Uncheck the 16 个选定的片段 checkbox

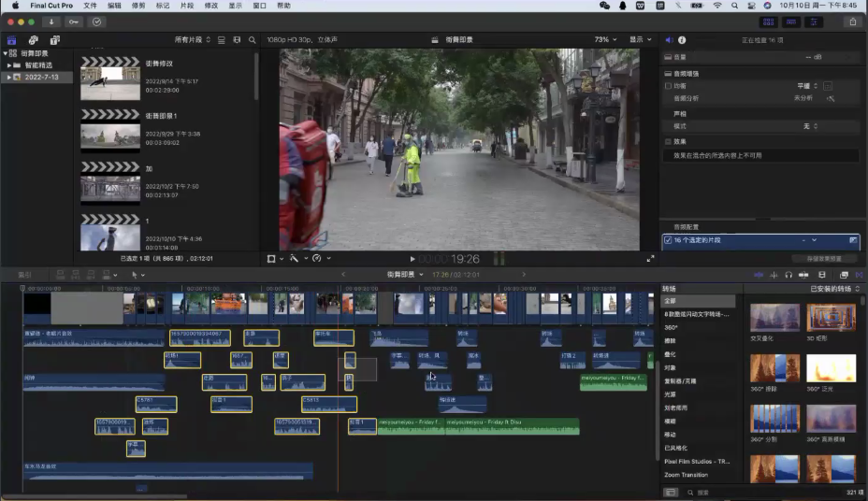tap(668, 240)
